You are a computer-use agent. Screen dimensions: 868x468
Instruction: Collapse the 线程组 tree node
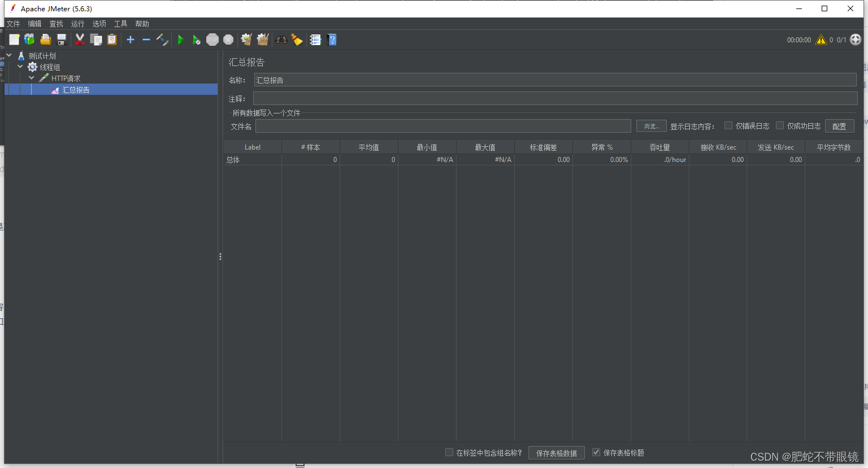click(20, 67)
